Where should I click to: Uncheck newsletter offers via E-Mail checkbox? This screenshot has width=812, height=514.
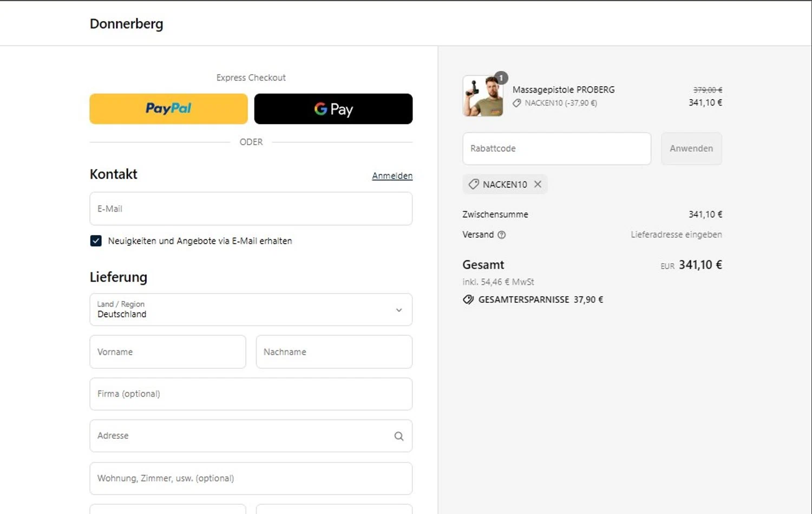point(96,241)
